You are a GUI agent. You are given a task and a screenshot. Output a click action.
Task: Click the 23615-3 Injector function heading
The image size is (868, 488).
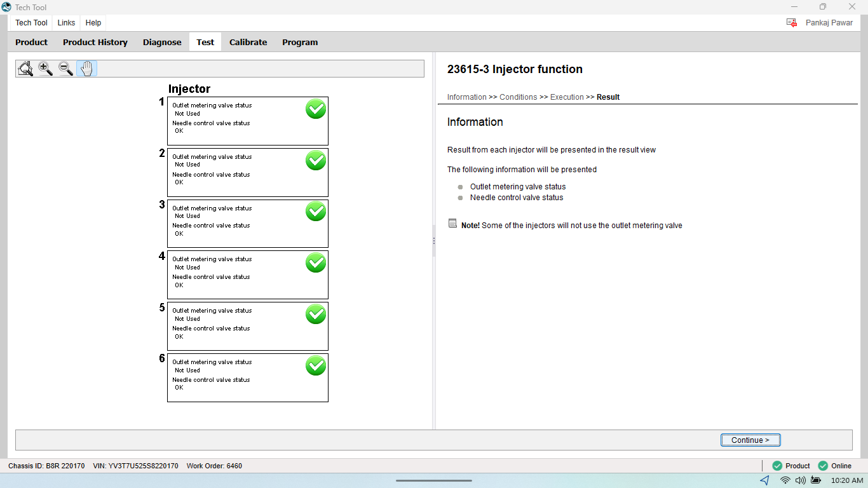515,69
